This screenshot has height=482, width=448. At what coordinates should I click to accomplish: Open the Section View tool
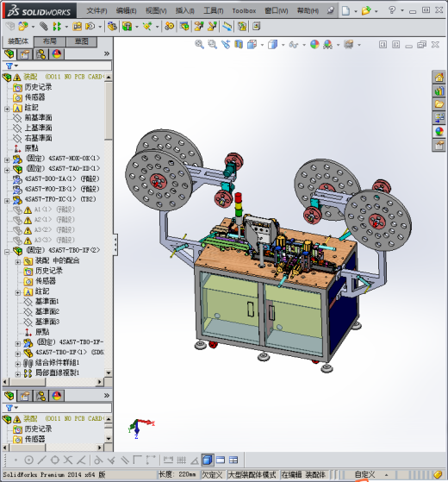click(239, 45)
